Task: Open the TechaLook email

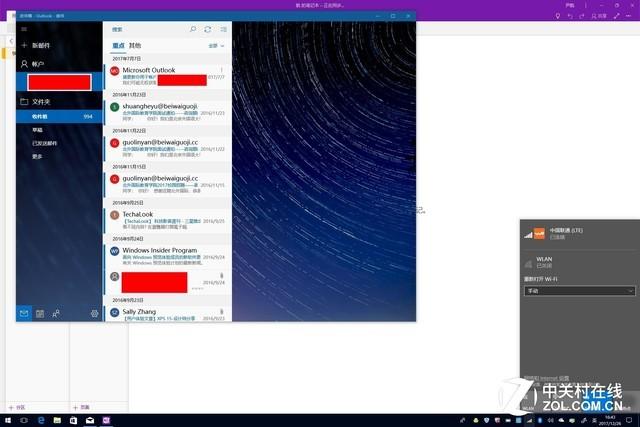Action: (168, 220)
